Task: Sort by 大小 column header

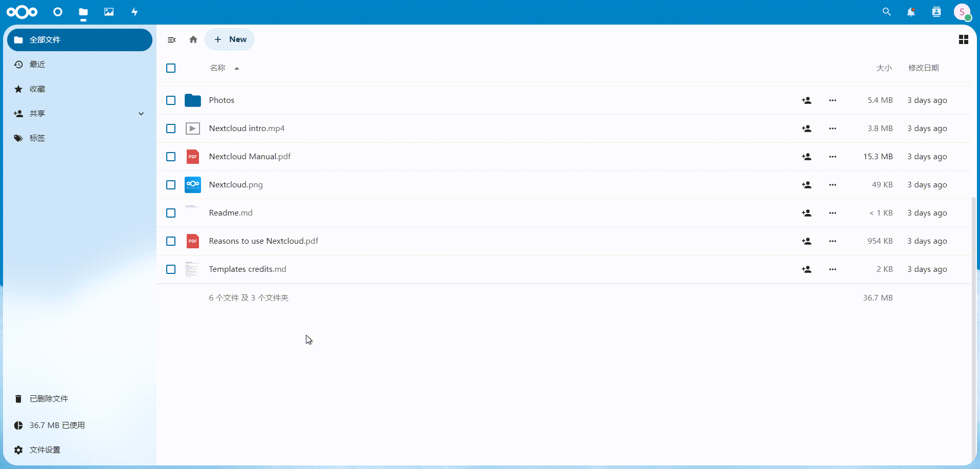Action: (x=884, y=68)
